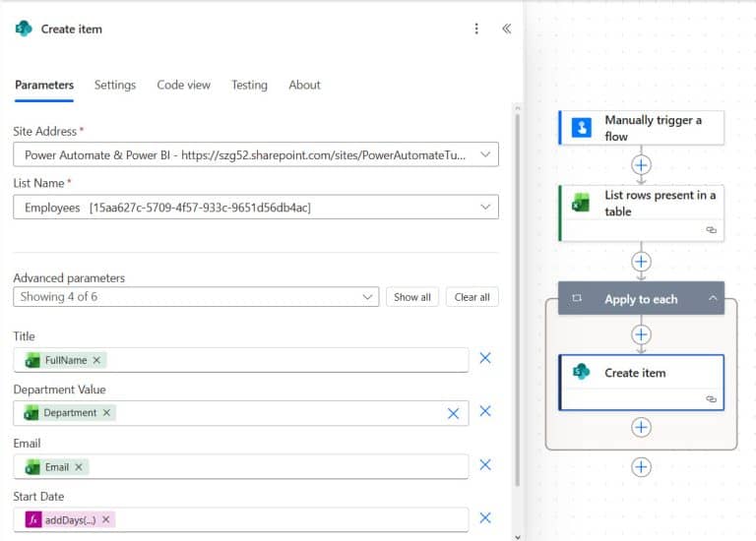Remove the addDays(...) expression token
The width and height of the screenshot is (756, 541).
pyautogui.click(x=106, y=519)
